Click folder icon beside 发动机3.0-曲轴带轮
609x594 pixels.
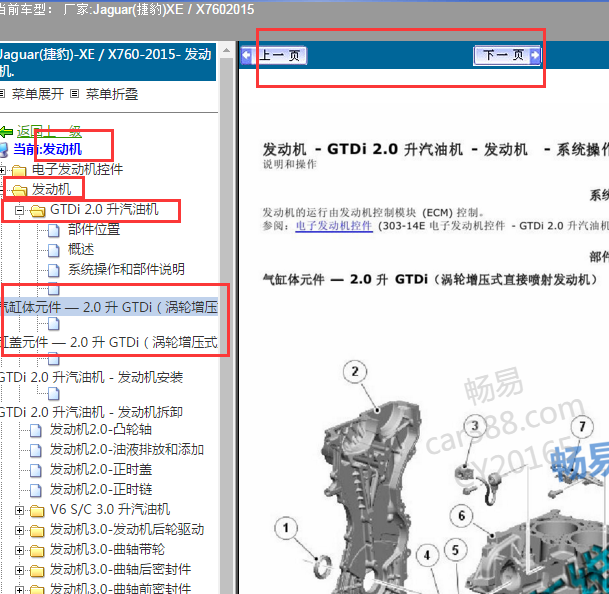coord(37,551)
